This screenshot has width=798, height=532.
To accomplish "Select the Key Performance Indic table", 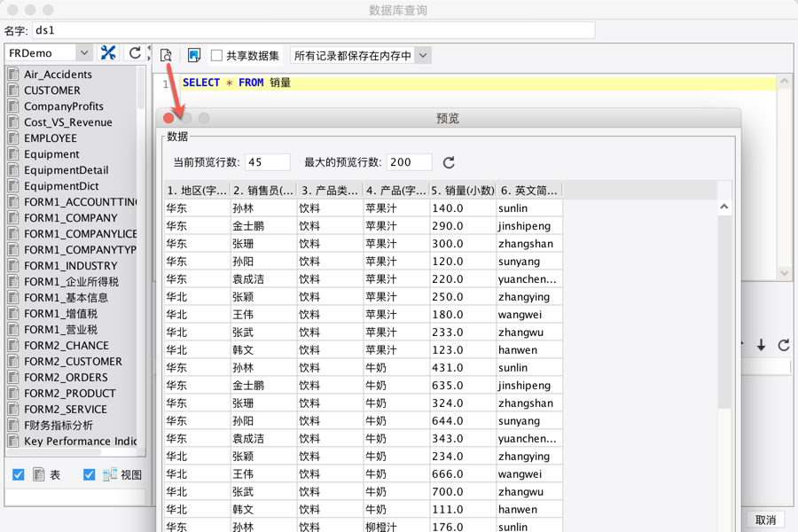I will 80,441.
